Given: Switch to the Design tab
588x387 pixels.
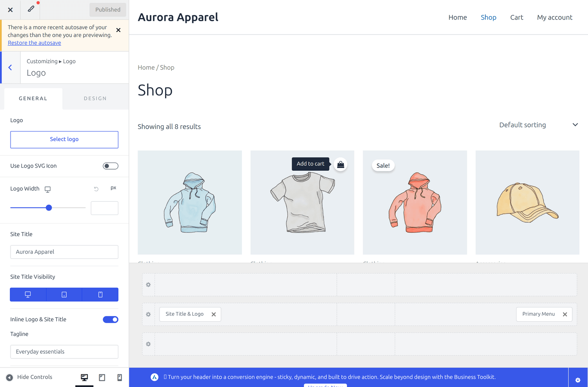Looking at the screenshot, I should [x=95, y=99].
